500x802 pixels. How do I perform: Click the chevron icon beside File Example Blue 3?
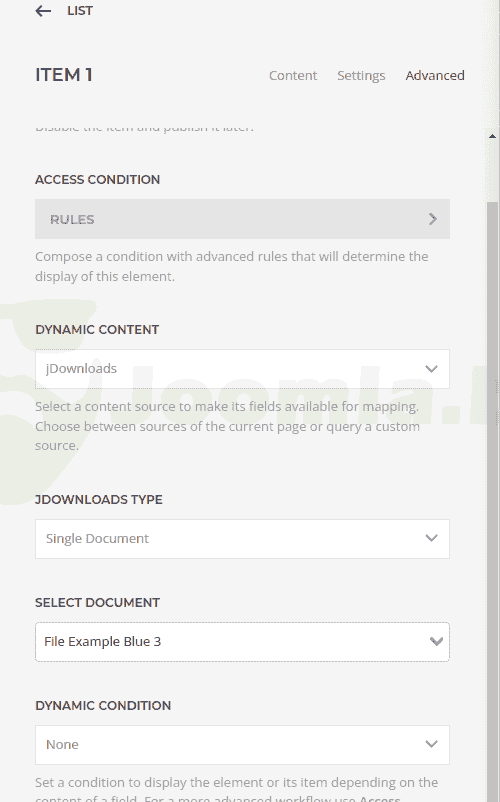[x=436, y=641]
